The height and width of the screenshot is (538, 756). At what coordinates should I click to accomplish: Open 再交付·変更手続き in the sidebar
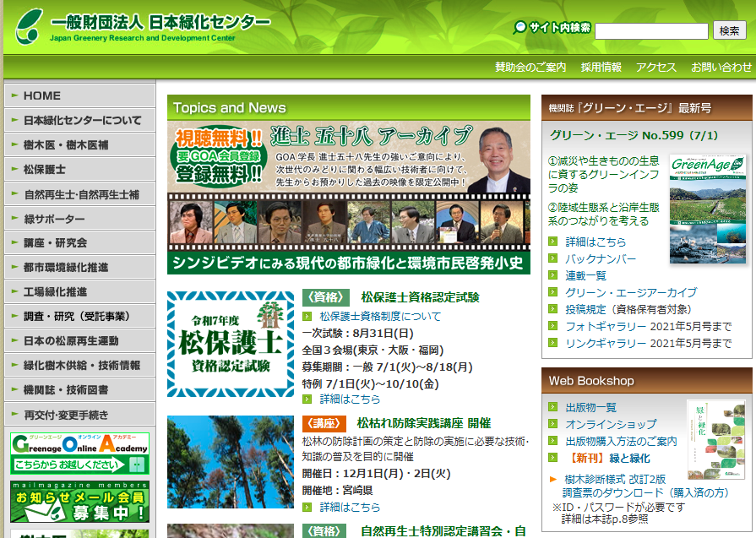click(x=79, y=414)
